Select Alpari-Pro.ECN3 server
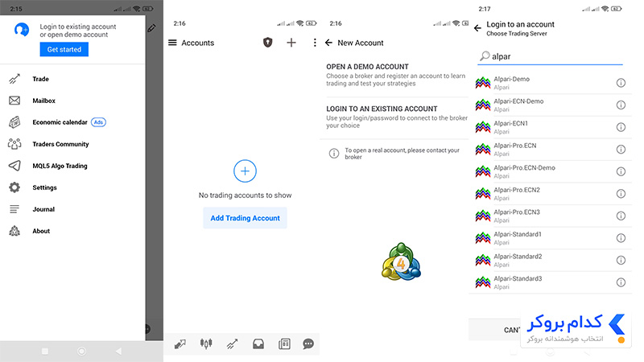The image size is (644, 362). coord(551,216)
